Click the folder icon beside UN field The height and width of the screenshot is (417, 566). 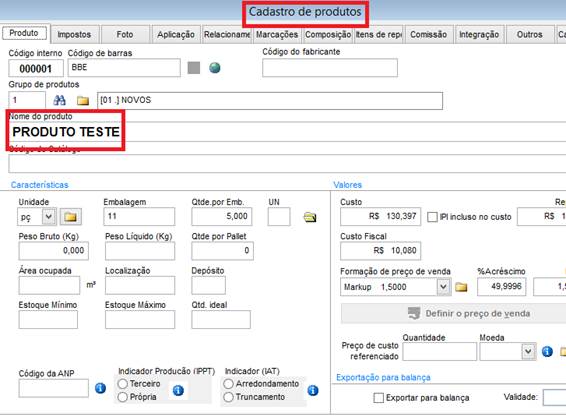[310, 217]
